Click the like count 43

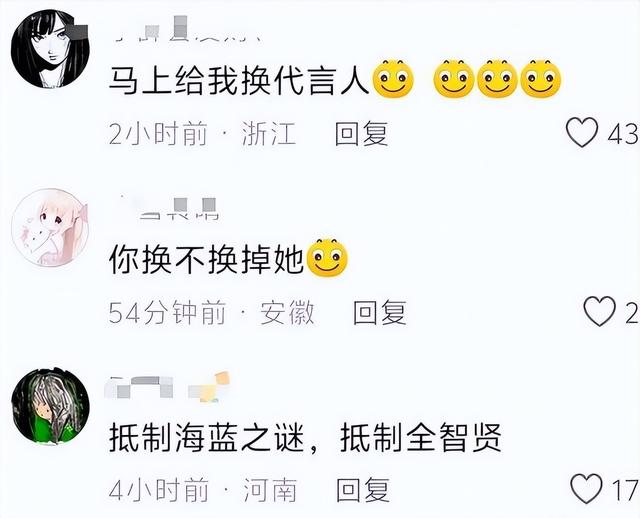[623, 134]
